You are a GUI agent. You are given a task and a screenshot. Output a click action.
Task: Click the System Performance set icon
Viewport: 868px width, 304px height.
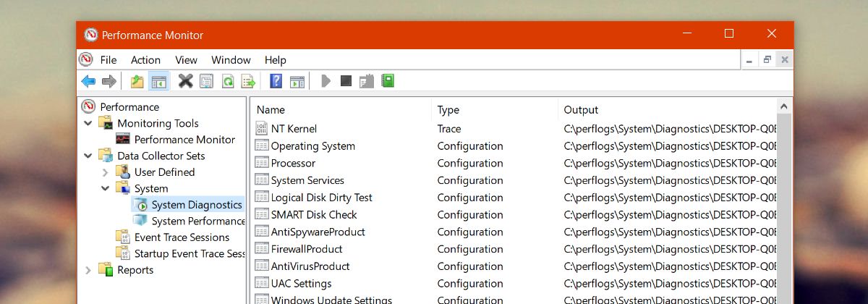click(x=140, y=221)
